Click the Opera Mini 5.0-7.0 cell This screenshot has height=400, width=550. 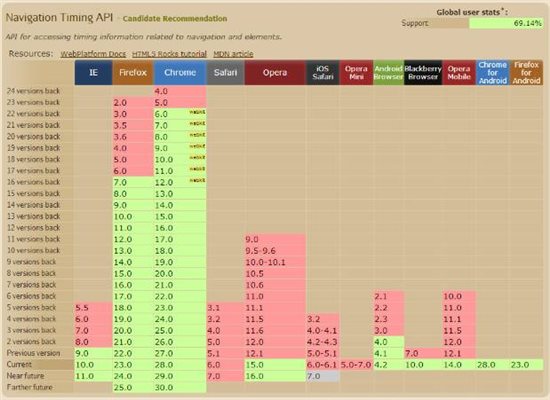click(x=356, y=365)
